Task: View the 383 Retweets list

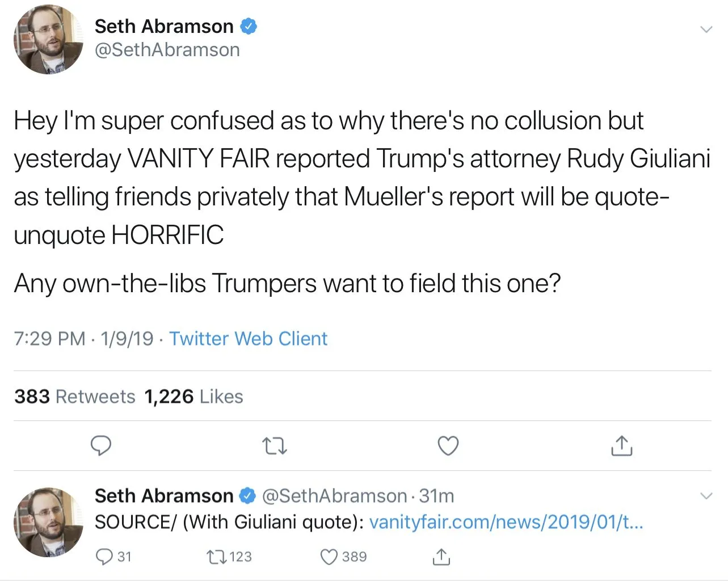Action: coord(75,397)
